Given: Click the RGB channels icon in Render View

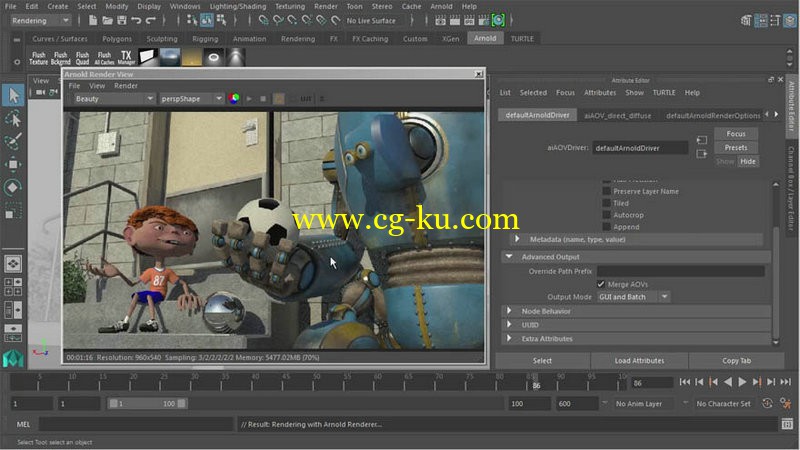Looking at the screenshot, I should (x=234, y=98).
